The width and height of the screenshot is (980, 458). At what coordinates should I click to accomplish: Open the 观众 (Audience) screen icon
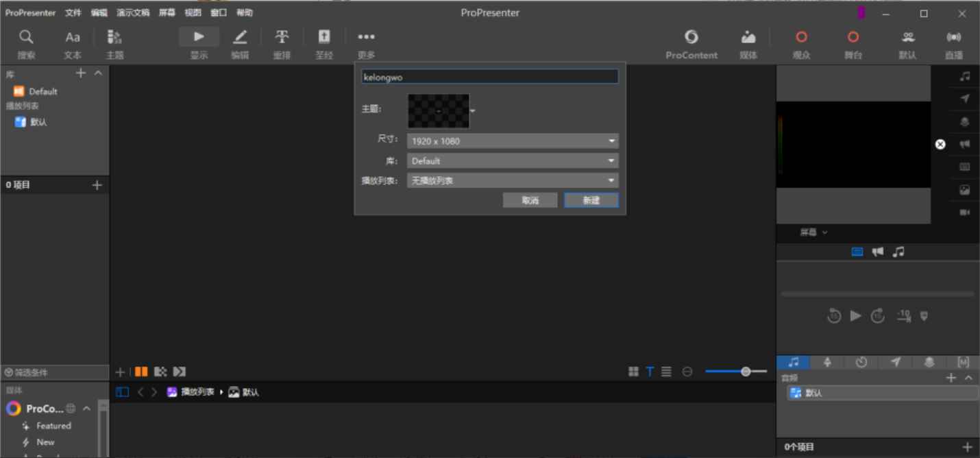(802, 41)
